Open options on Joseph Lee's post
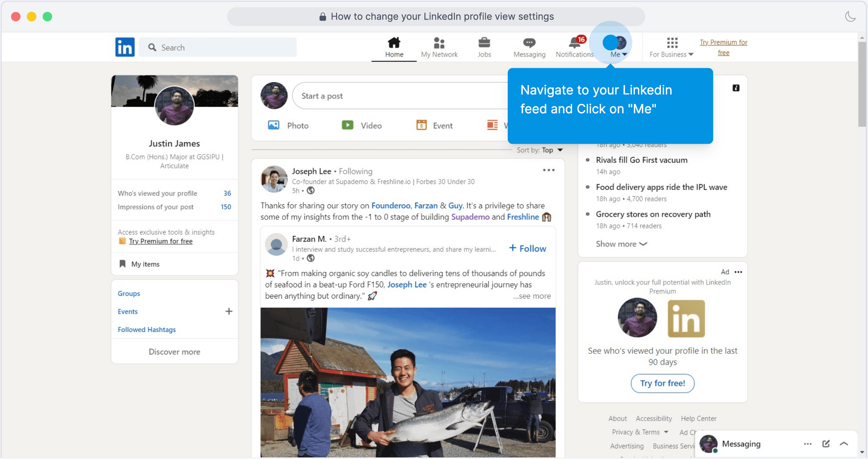This screenshot has height=459, width=868. click(548, 170)
